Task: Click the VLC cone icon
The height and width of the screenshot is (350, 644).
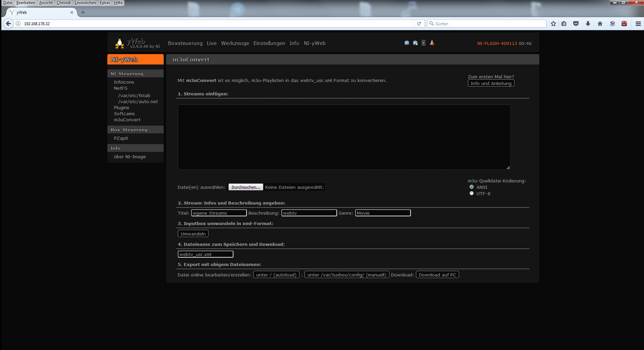Action: tap(432, 43)
